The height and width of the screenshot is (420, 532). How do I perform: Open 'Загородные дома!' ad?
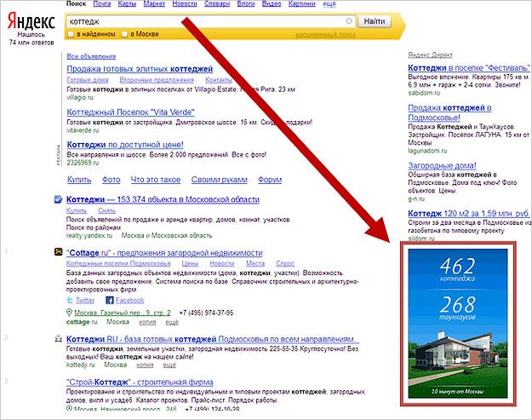coord(442,165)
